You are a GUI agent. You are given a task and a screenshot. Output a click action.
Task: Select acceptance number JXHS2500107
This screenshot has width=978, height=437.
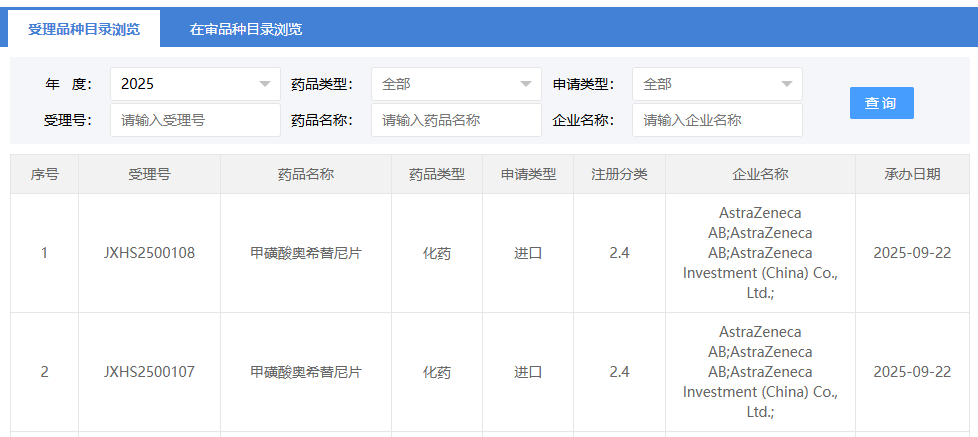149,372
